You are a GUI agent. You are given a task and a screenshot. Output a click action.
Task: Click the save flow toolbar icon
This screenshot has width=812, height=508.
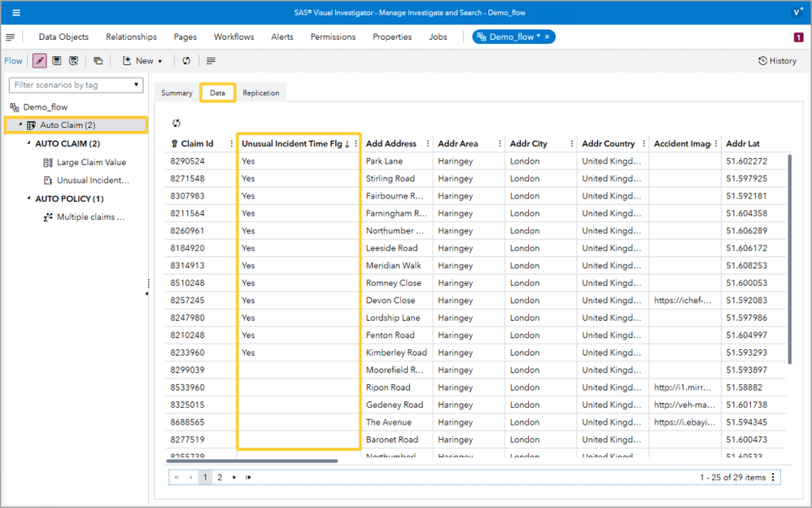tap(57, 60)
